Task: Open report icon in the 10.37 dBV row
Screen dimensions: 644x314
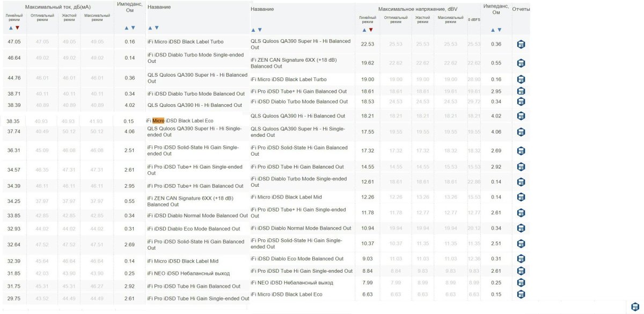Action: coord(521,244)
